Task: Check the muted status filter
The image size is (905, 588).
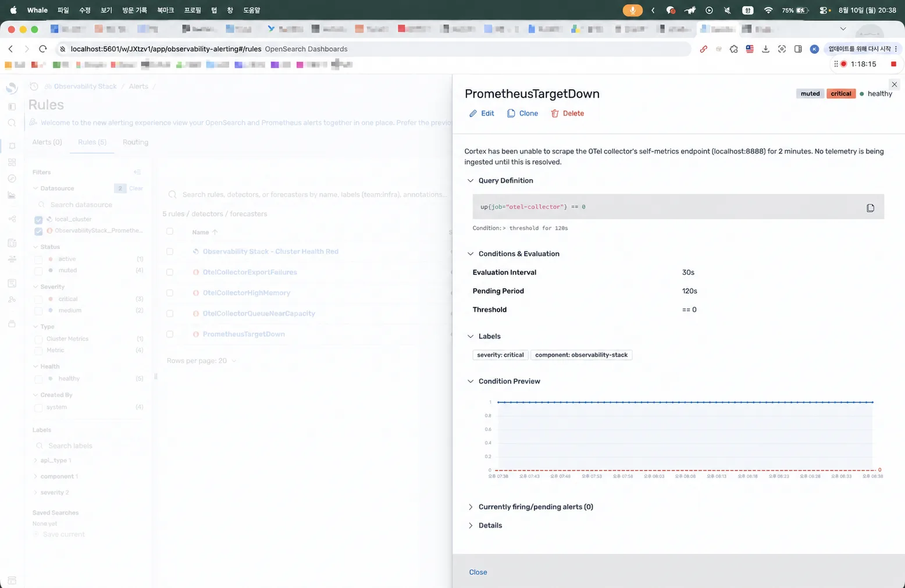Action: pyautogui.click(x=38, y=271)
